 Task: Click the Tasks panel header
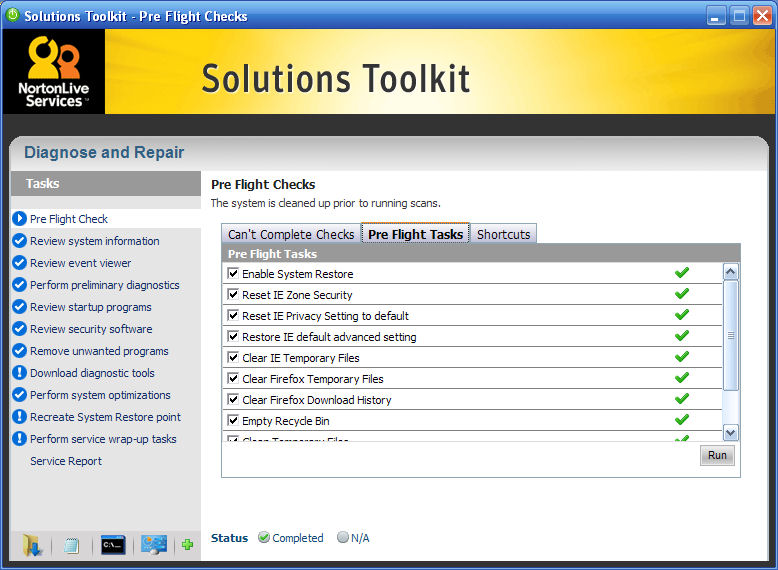(106, 184)
